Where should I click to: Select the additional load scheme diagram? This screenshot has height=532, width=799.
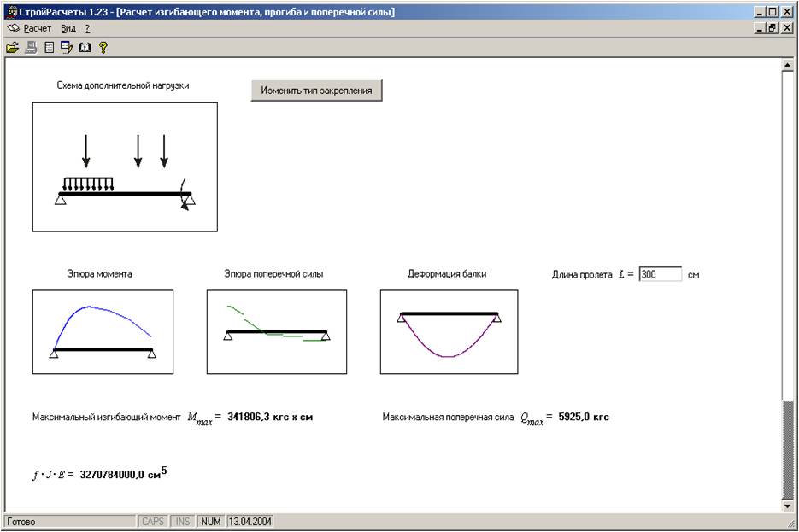coord(126,167)
